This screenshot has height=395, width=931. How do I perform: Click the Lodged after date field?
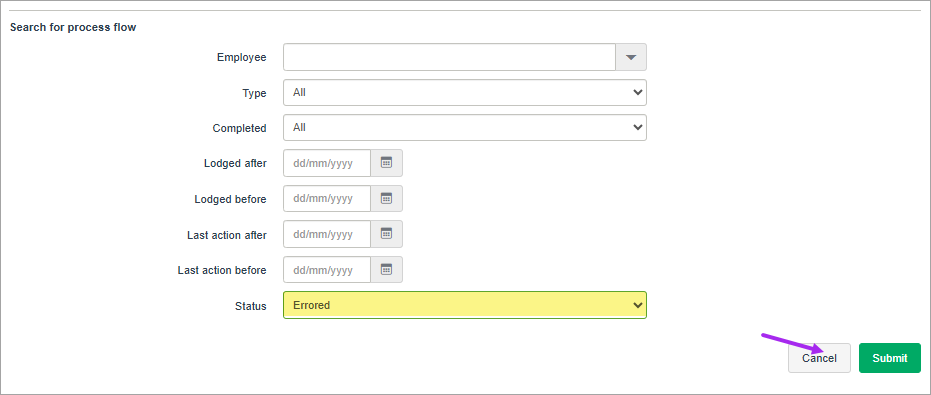[327, 163]
